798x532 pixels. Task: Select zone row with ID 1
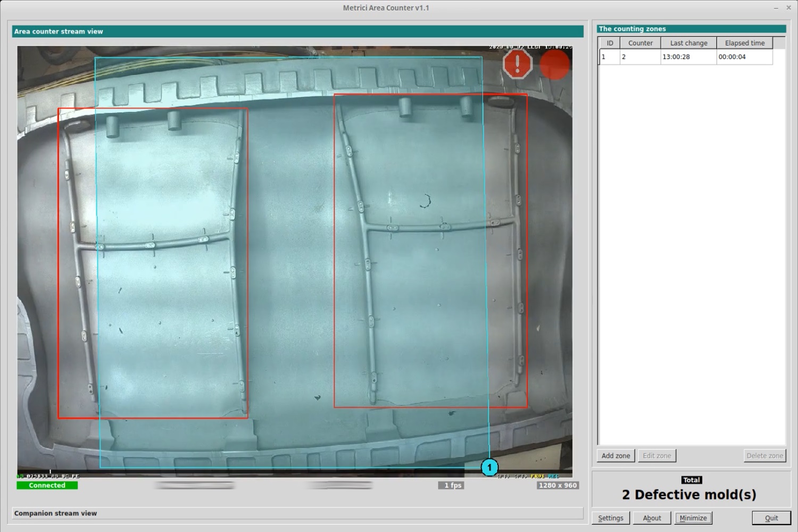pyautogui.click(x=685, y=57)
